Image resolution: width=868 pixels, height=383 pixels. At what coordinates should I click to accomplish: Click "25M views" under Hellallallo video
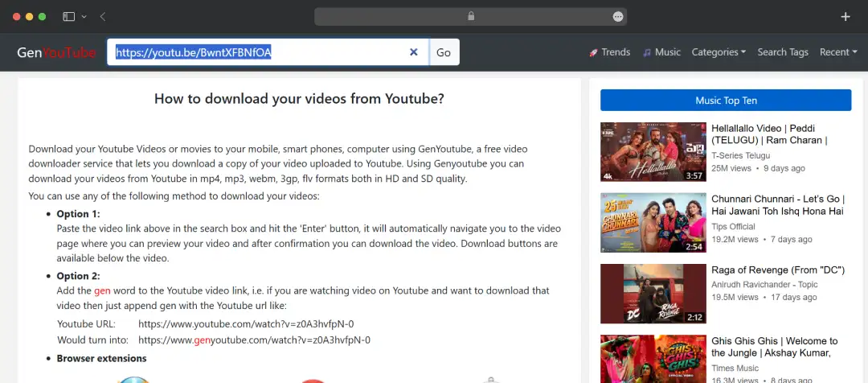(x=731, y=168)
